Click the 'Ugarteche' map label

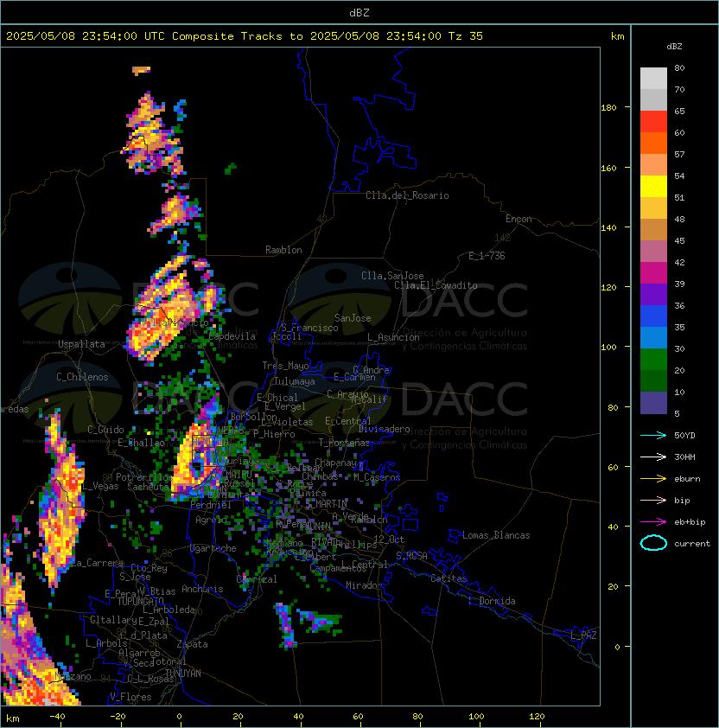(213, 548)
